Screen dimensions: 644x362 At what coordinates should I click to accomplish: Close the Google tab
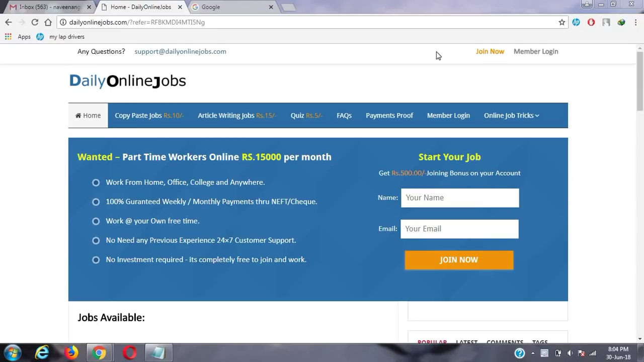point(271,7)
